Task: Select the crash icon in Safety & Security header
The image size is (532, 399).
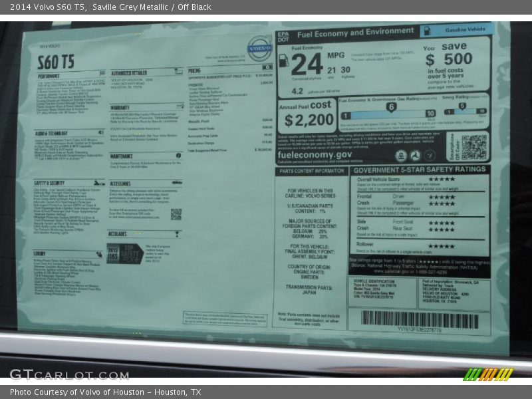Action: [98, 183]
